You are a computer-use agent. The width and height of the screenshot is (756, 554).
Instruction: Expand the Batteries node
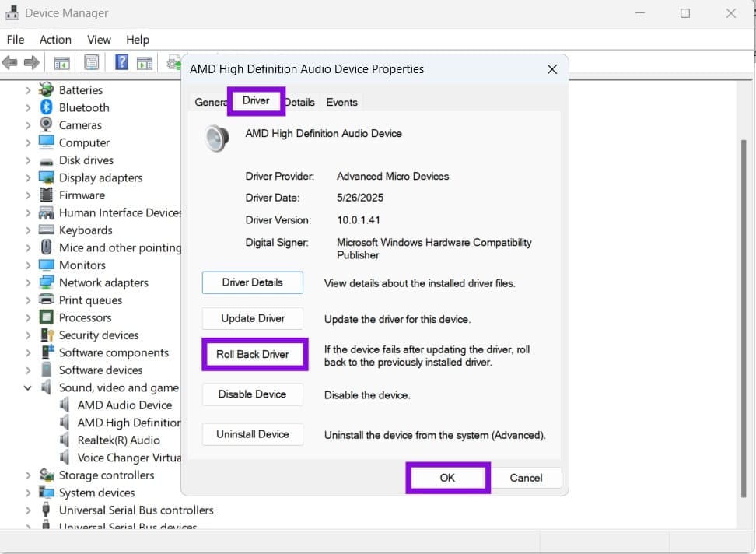click(x=28, y=90)
